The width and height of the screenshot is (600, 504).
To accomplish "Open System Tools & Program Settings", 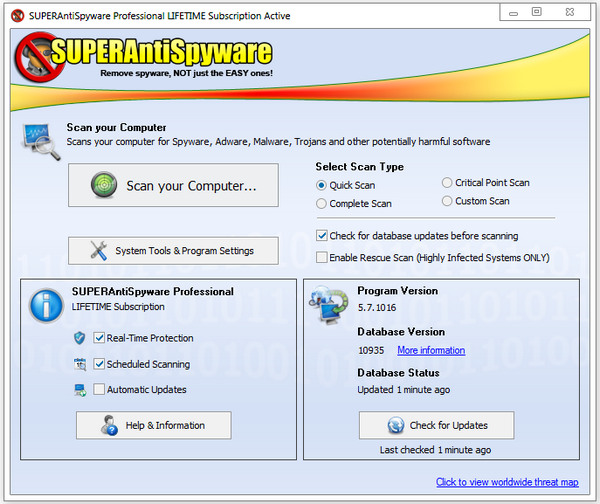I will point(173,251).
